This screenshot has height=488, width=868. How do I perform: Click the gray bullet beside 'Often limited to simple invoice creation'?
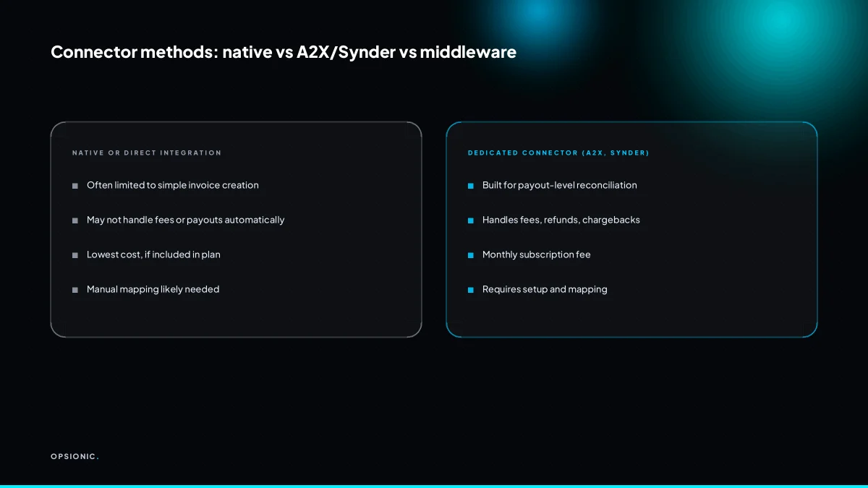75,186
